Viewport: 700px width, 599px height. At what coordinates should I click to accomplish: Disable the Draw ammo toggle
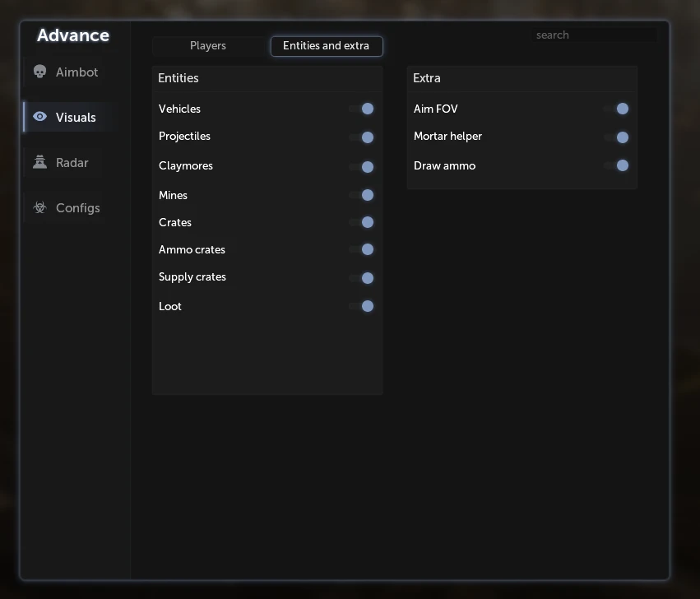[x=617, y=165]
